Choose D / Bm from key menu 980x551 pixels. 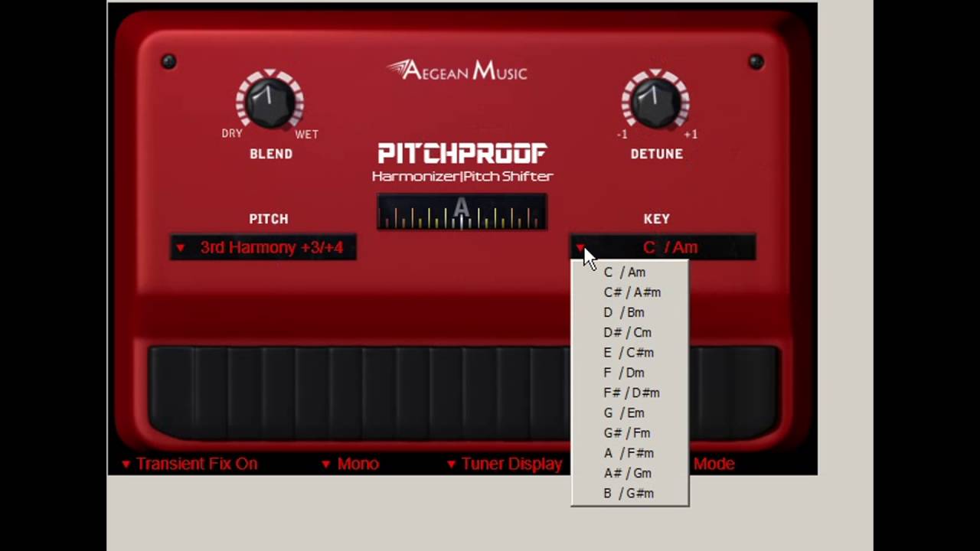[630, 312]
